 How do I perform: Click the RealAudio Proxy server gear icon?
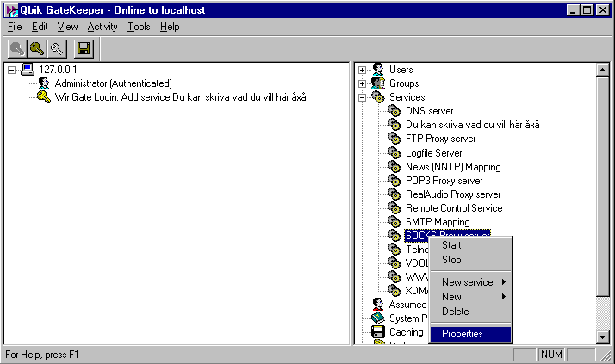pyautogui.click(x=394, y=194)
